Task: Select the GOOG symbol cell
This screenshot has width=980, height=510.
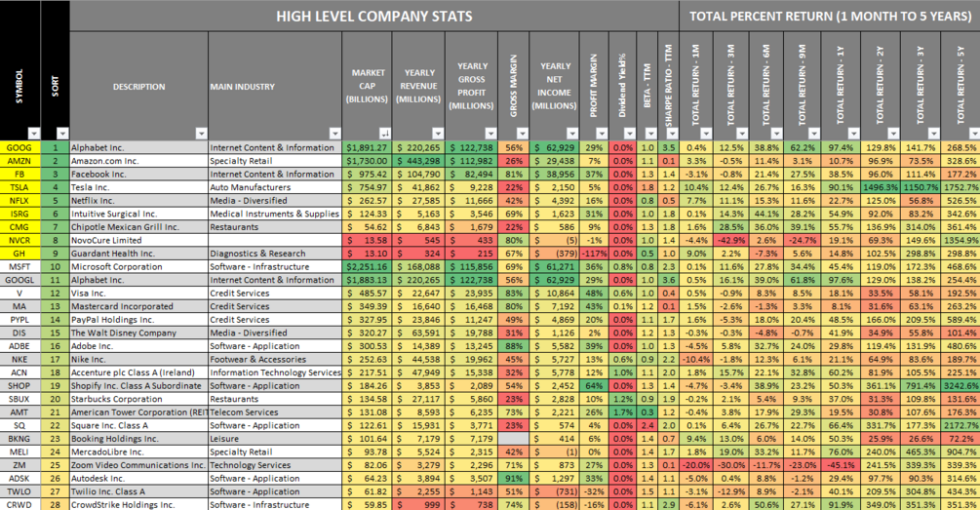Action: (20, 147)
